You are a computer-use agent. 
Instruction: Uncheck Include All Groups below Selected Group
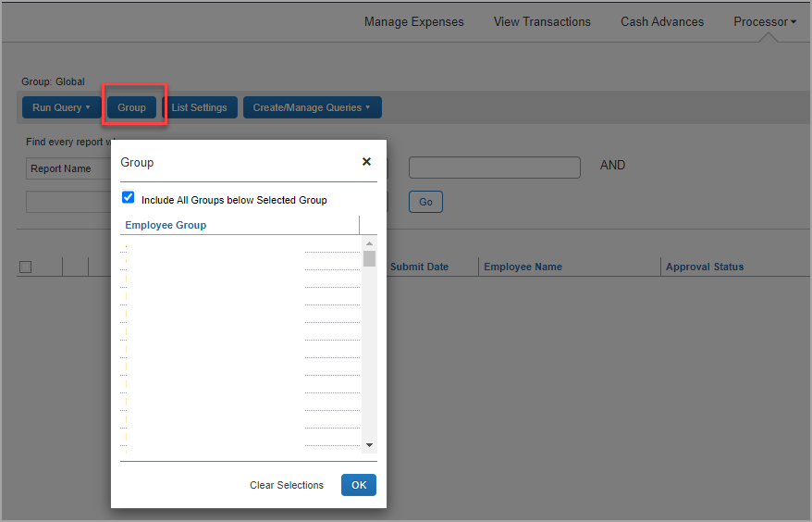coord(129,198)
